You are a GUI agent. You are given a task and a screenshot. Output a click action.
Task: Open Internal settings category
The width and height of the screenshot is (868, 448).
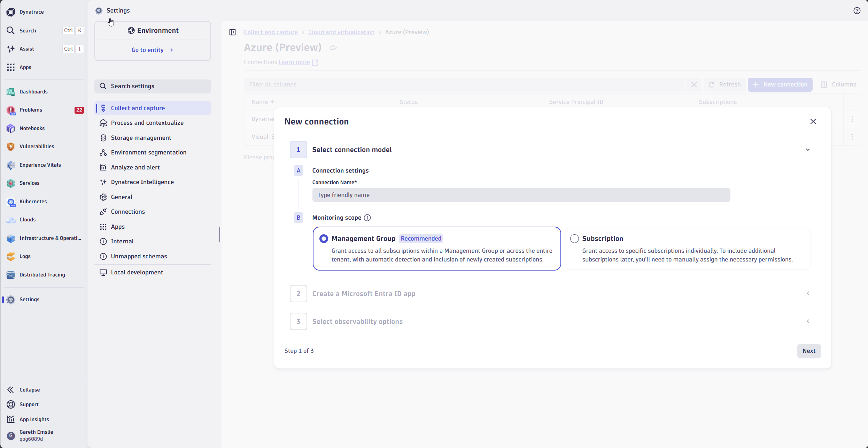point(153,241)
